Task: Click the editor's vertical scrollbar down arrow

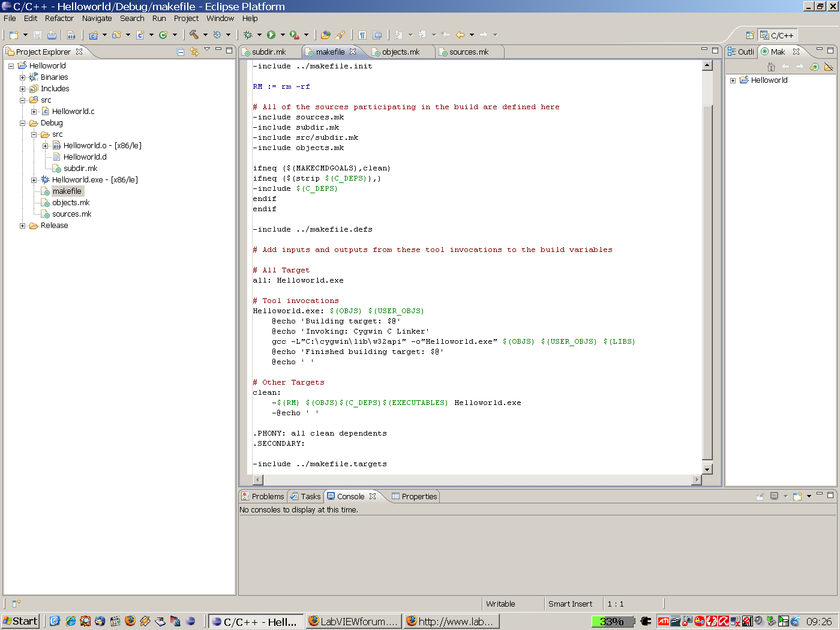Action: pyautogui.click(x=707, y=469)
